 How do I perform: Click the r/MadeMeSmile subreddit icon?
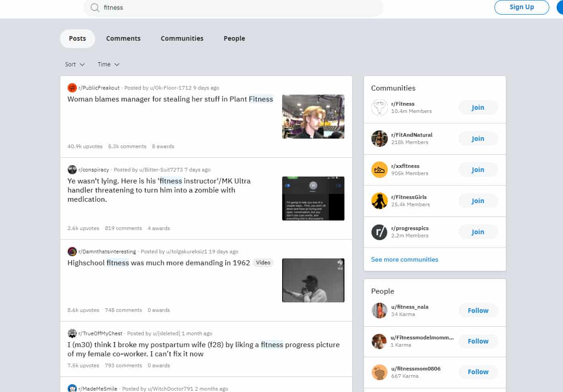click(x=72, y=388)
